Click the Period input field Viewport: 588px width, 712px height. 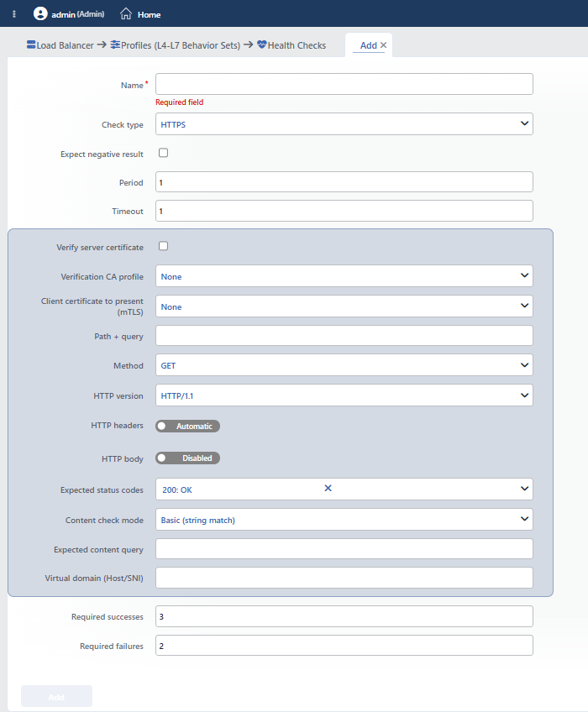click(x=344, y=182)
